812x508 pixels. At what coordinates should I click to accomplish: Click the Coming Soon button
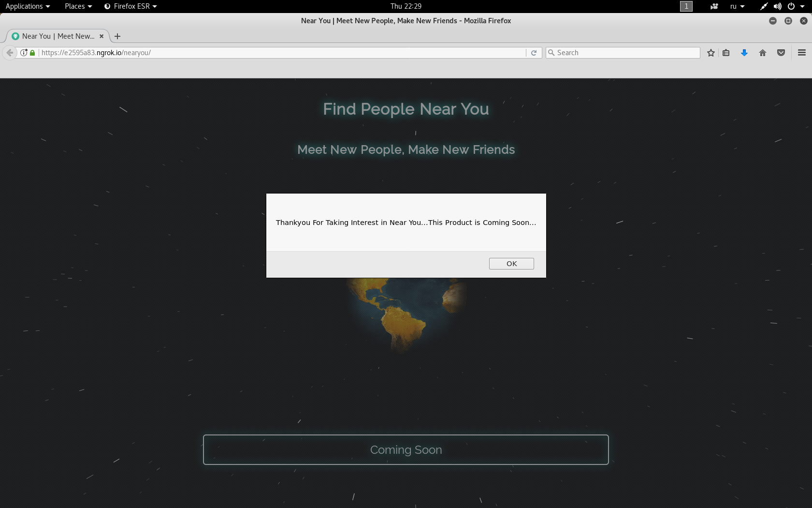(406, 449)
